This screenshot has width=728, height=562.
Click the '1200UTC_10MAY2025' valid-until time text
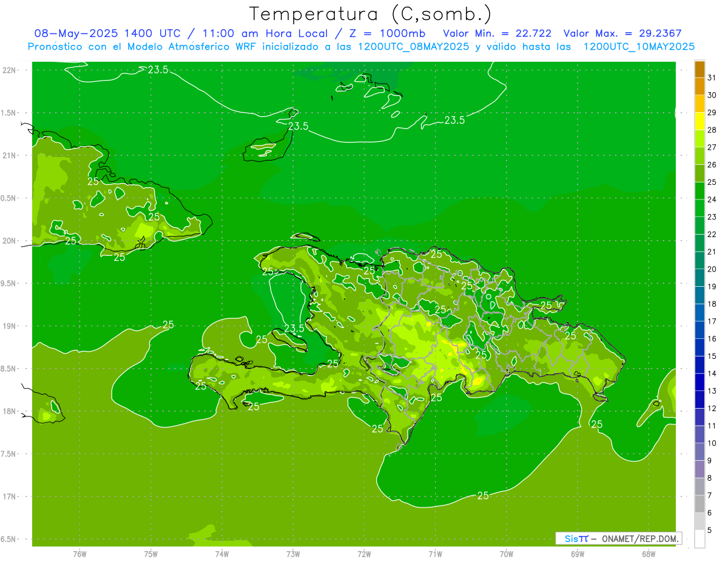click(639, 47)
